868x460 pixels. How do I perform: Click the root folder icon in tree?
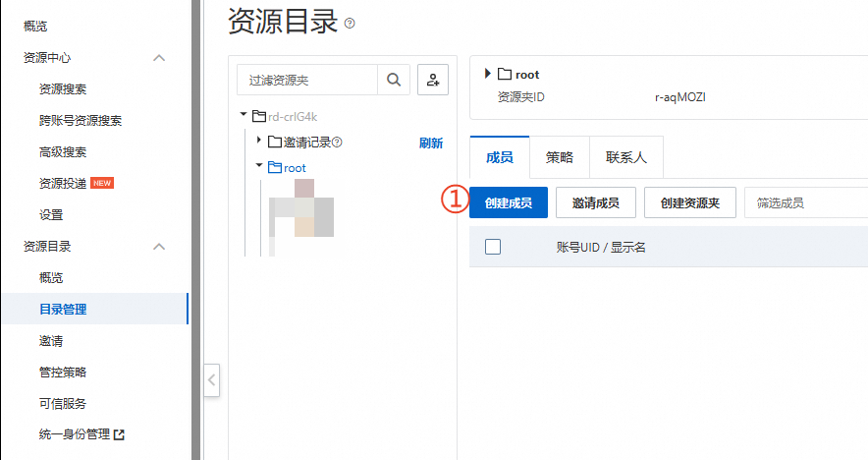click(x=275, y=167)
